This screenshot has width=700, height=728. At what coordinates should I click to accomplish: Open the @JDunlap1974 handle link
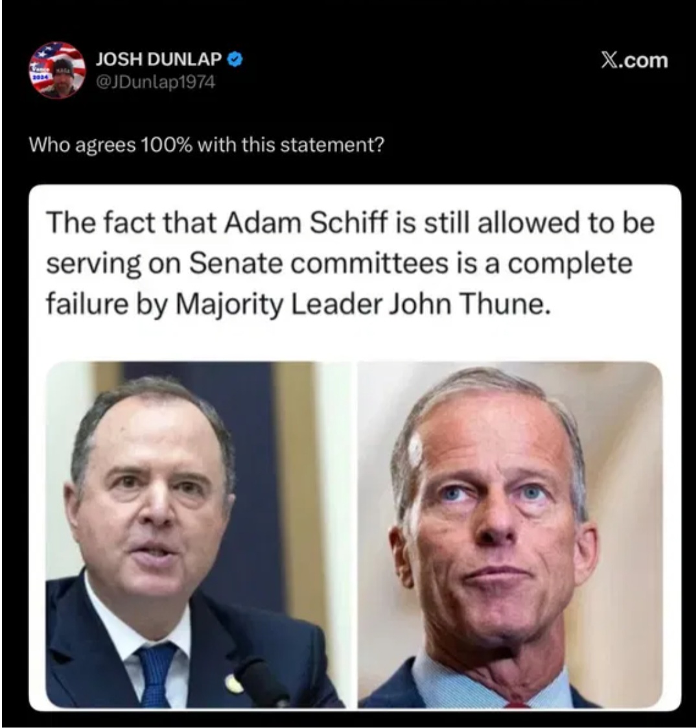[156, 82]
